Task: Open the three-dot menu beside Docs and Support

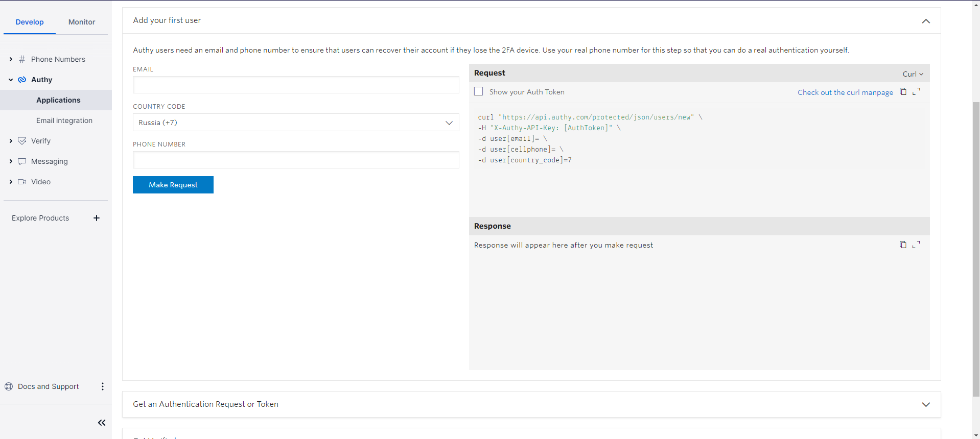Action: pyautogui.click(x=103, y=386)
